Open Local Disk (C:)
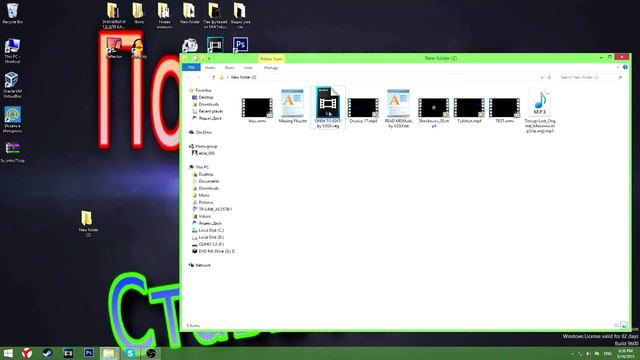The width and height of the screenshot is (640, 360). point(211,230)
